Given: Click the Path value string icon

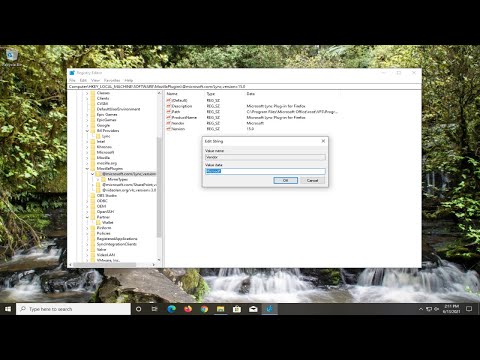Looking at the screenshot, I should tap(169, 112).
